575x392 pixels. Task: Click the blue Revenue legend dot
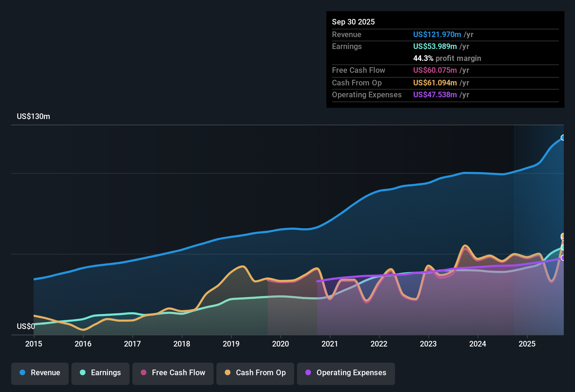click(22, 372)
